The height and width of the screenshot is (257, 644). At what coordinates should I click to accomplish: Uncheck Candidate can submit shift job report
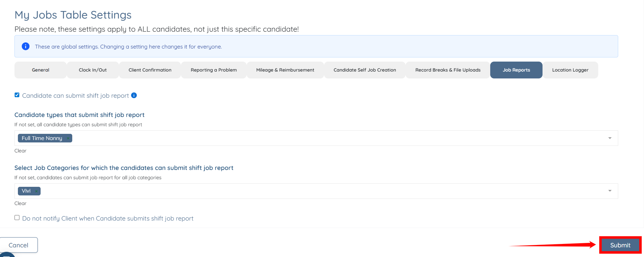(x=17, y=95)
